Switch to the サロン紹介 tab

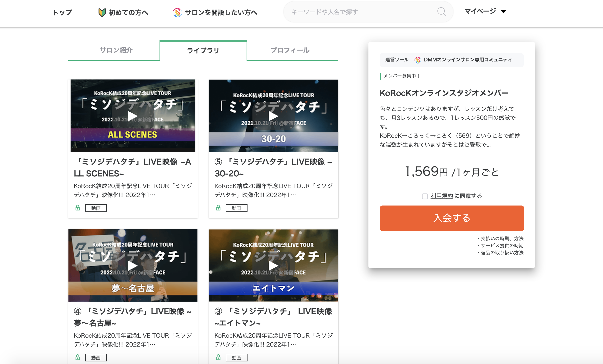point(116,50)
